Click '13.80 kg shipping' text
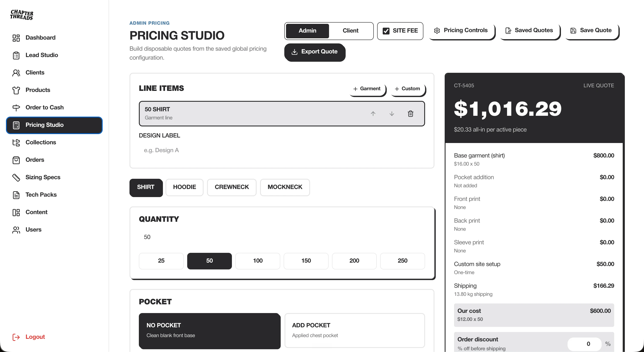 (473, 294)
